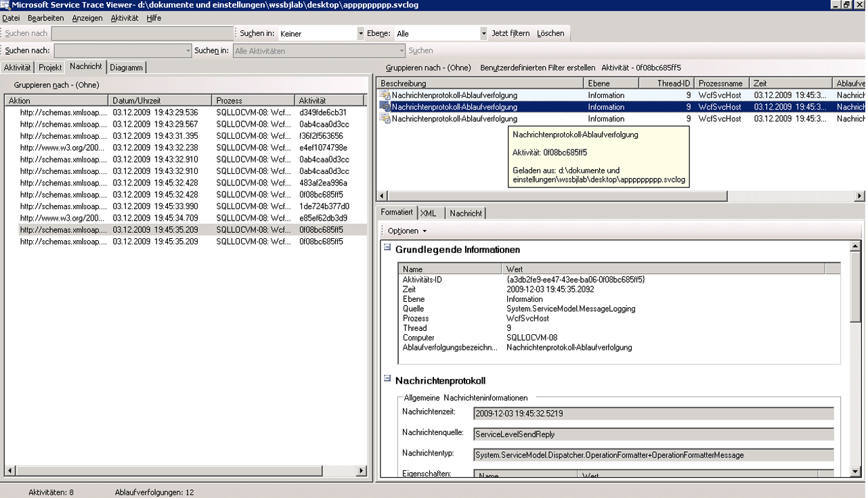This screenshot has width=868, height=498.
Task: Sort by the Aktion column header
Action: point(56,100)
